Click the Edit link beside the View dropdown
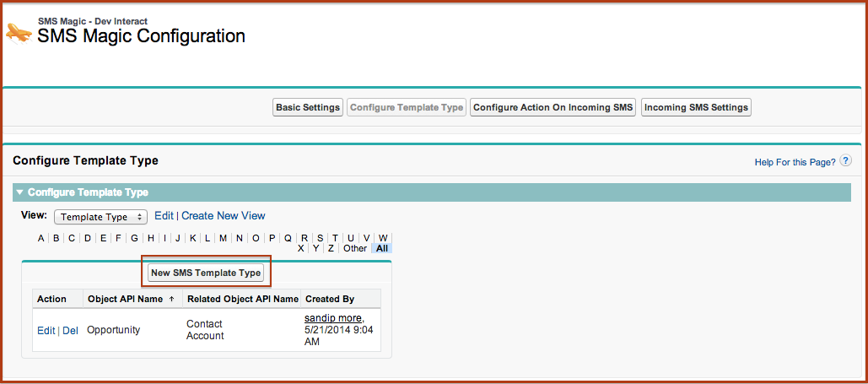This screenshot has width=868, height=384. tap(164, 215)
